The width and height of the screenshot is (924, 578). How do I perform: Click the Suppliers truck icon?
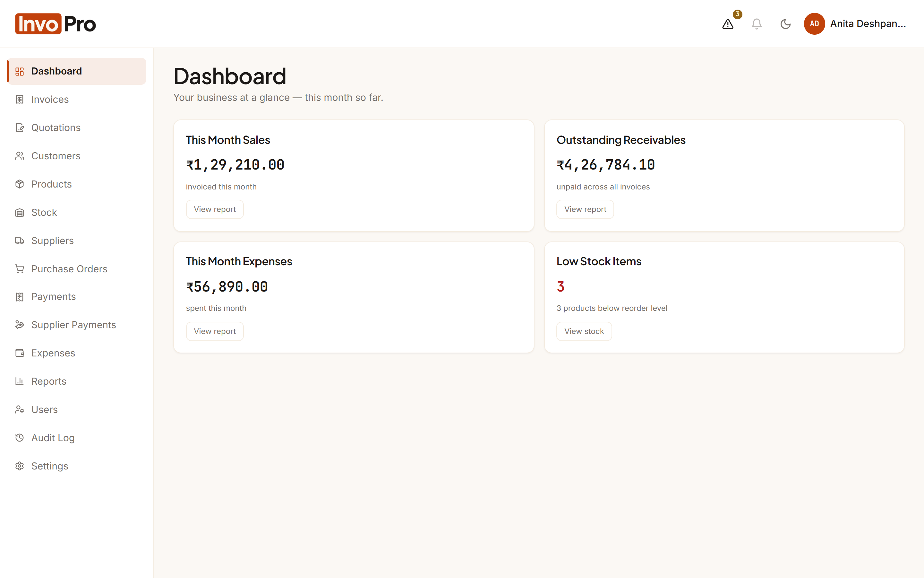(20, 241)
